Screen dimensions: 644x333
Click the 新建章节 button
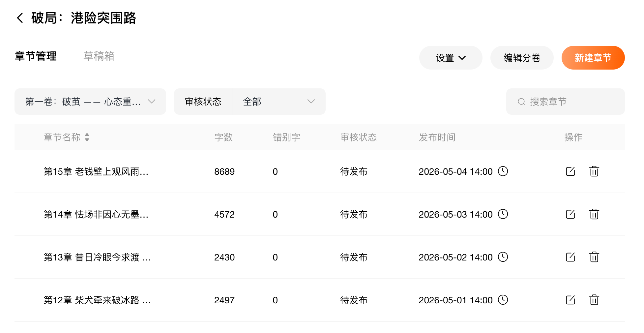tap(593, 58)
